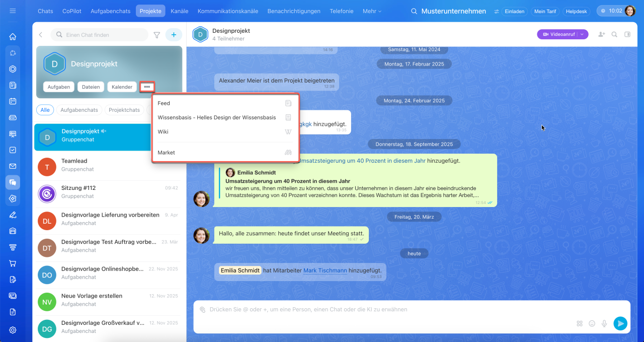
Task: Switch to the Kanäle tab
Action: click(180, 11)
